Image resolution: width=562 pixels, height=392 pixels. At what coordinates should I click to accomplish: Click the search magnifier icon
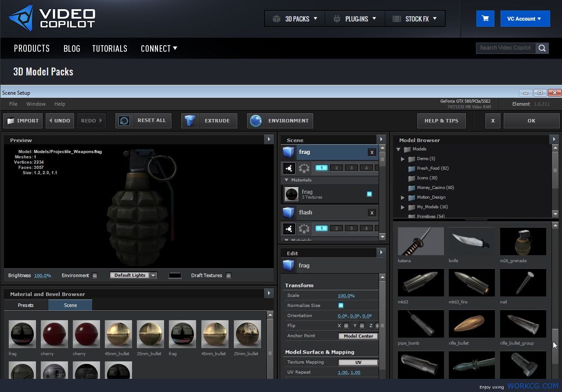[542, 48]
